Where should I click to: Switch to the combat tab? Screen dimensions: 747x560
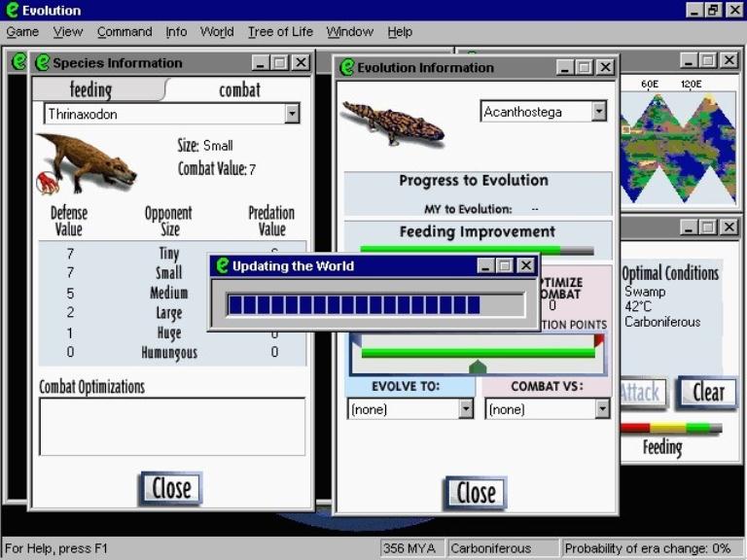point(239,89)
